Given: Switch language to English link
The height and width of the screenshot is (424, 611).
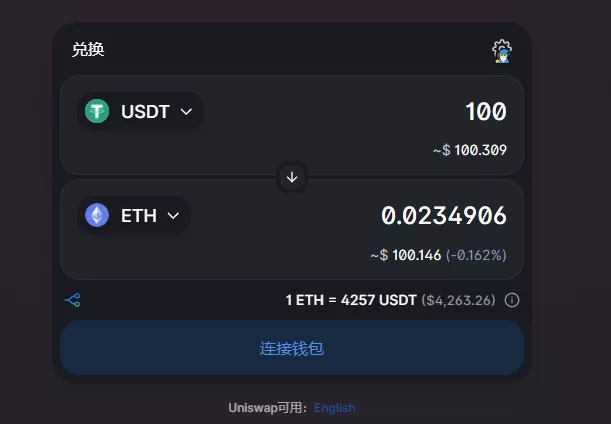Looking at the screenshot, I should 335,408.
